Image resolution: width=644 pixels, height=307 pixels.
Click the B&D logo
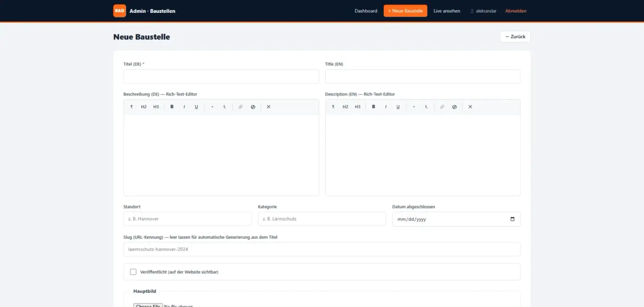click(120, 11)
